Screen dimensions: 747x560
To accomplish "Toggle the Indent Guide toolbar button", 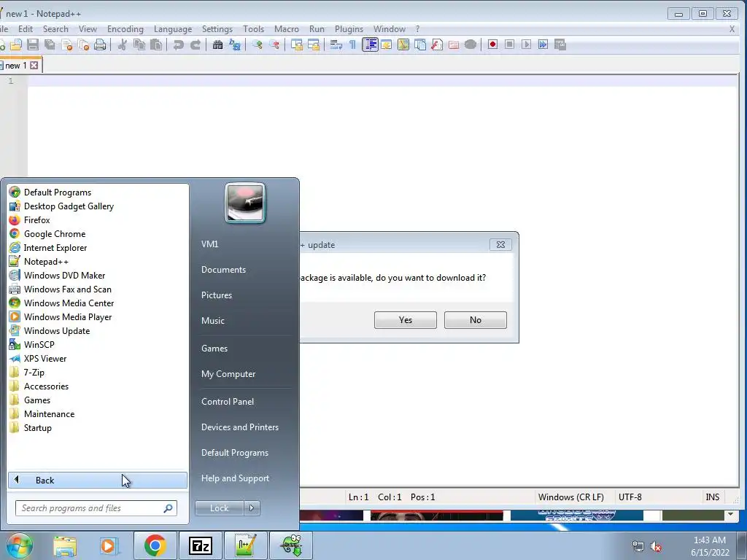I will point(370,44).
